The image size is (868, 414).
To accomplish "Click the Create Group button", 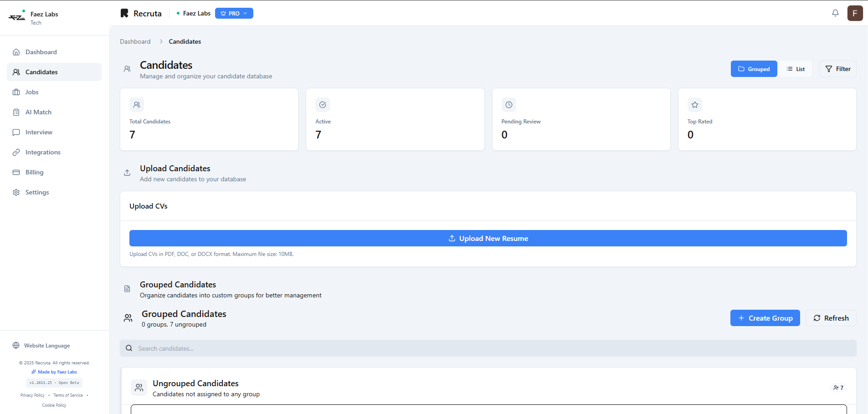I will (765, 318).
